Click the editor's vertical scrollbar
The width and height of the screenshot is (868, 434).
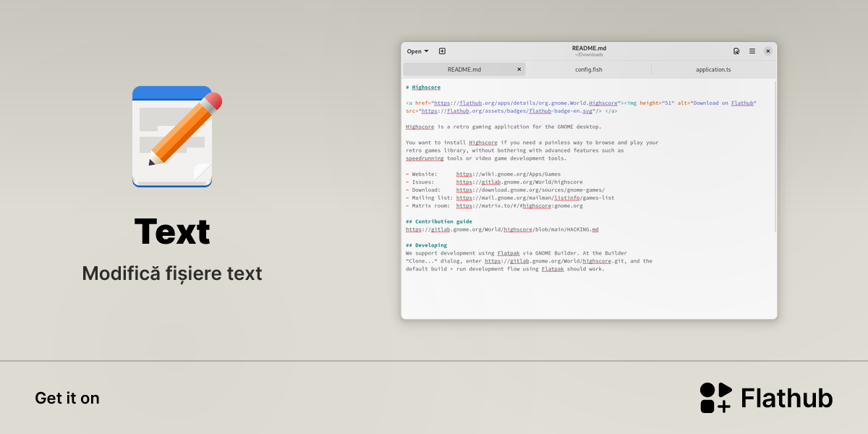(775, 156)
